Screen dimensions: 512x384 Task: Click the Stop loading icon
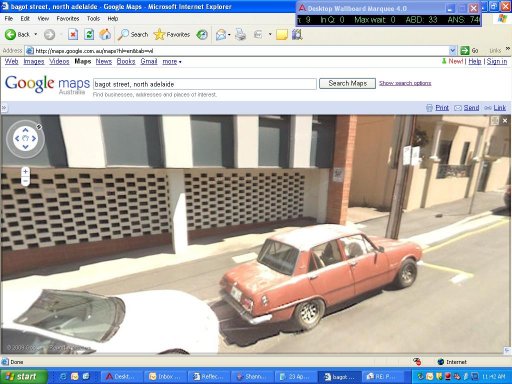73,34
